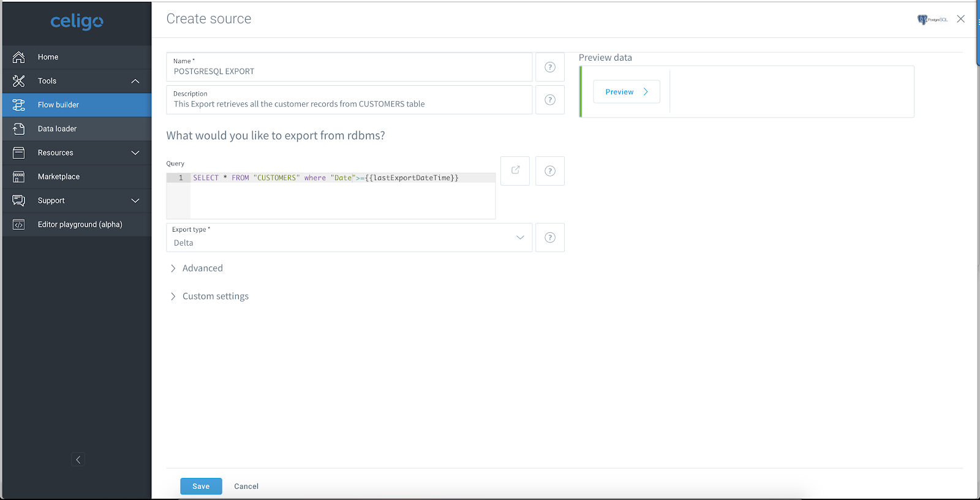This screenshot has width=980, height=500.
Task: Click the Marketplace storefront icon
Action: coord(19,176)
